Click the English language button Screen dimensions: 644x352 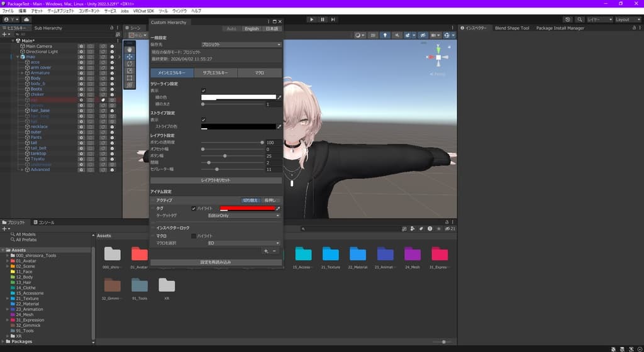point(252,29)
